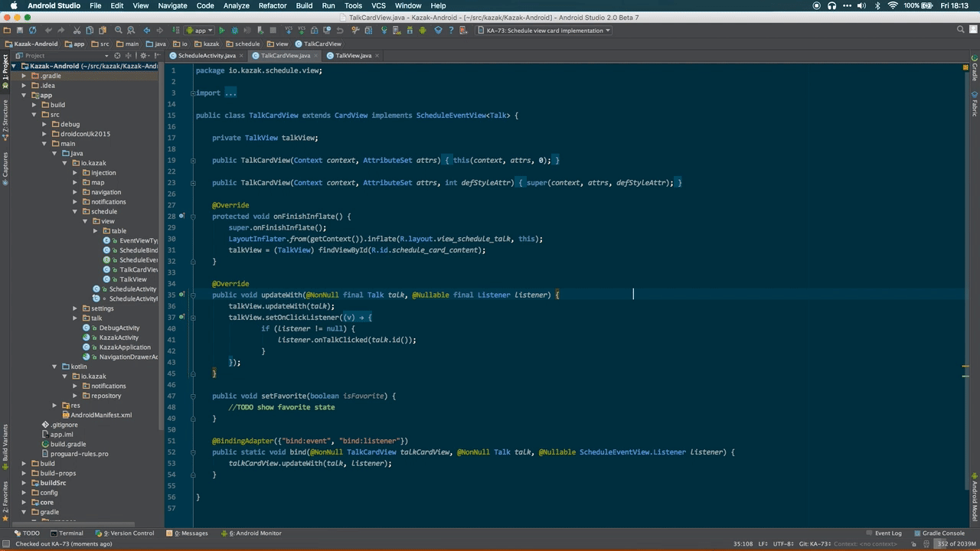Expand the settings package node
980x551 pixels.
point(75,308)
